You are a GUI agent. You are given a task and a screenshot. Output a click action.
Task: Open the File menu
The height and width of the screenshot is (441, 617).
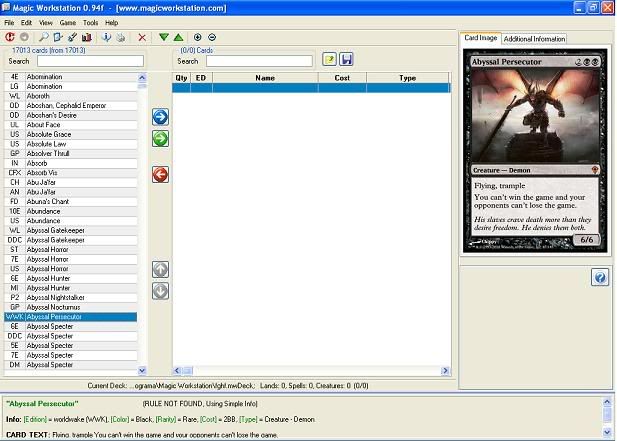tap(9, 23)
